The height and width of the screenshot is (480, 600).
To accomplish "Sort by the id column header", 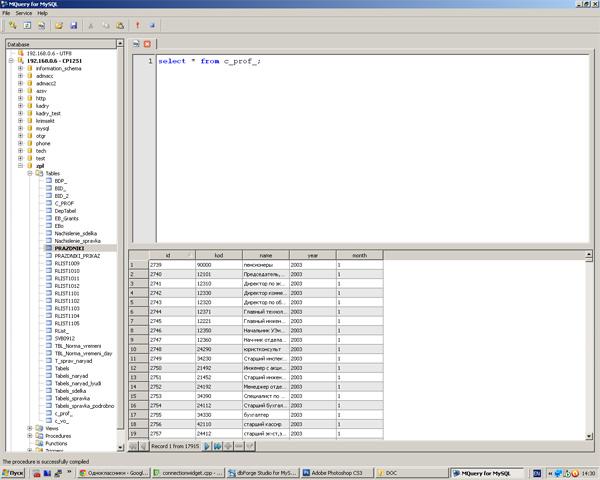I will [172, 255].
